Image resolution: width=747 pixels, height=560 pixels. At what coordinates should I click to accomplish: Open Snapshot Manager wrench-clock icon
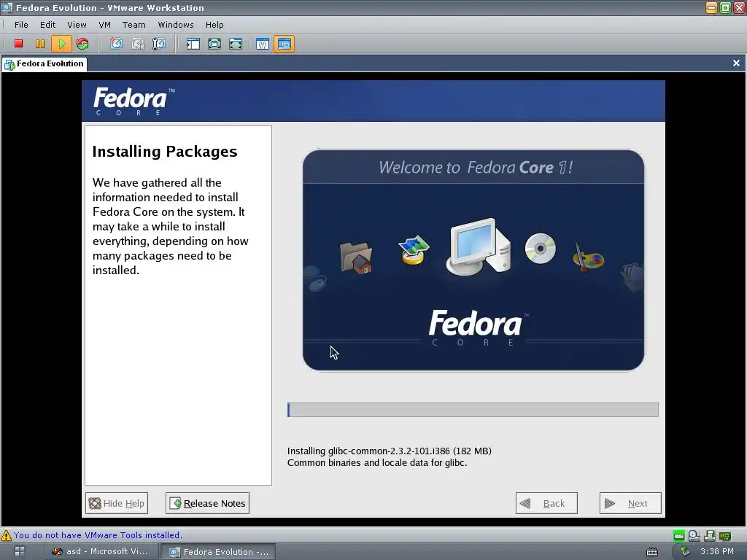tap(158, 44)
